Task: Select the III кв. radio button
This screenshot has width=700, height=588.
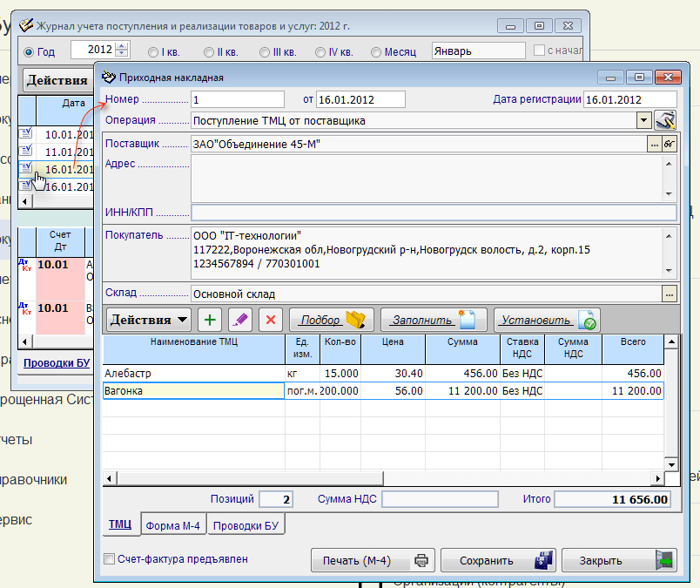Action: click(x=265, y=52)
